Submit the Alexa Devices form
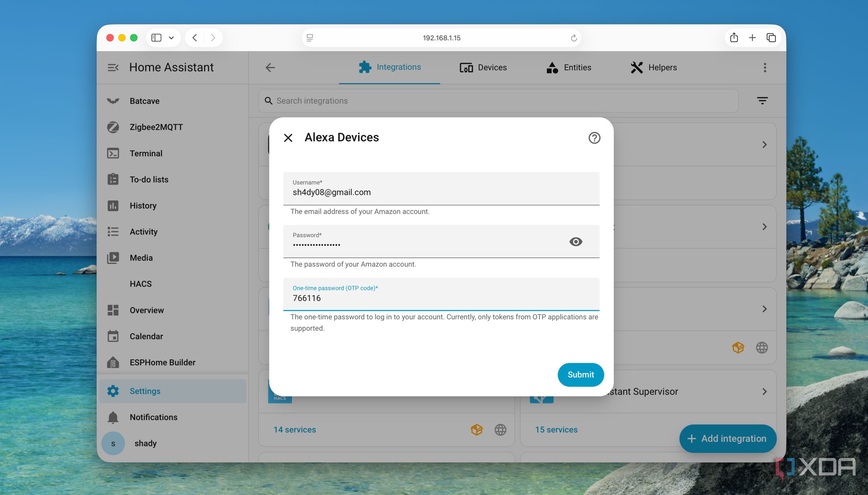This screenshot has height=495, width=868. click(581, 374)
